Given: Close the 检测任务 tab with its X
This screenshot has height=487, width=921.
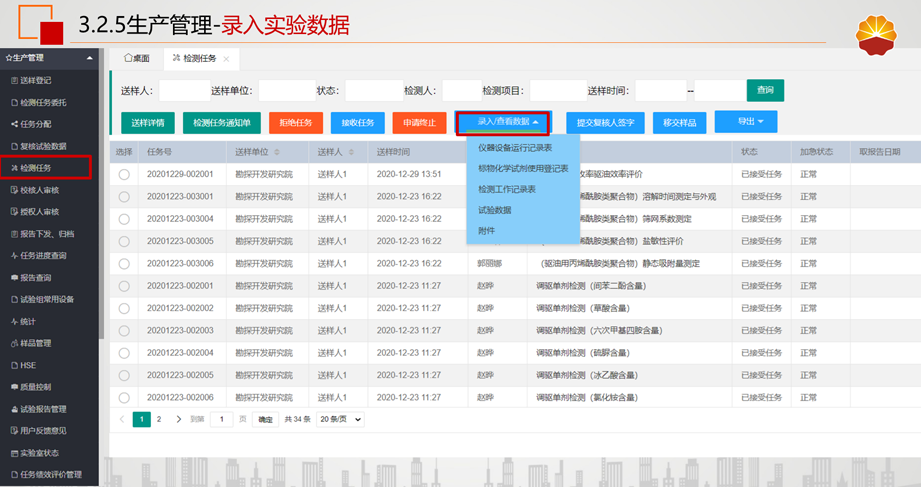Looking at the screenshot, I should [226, 59].
